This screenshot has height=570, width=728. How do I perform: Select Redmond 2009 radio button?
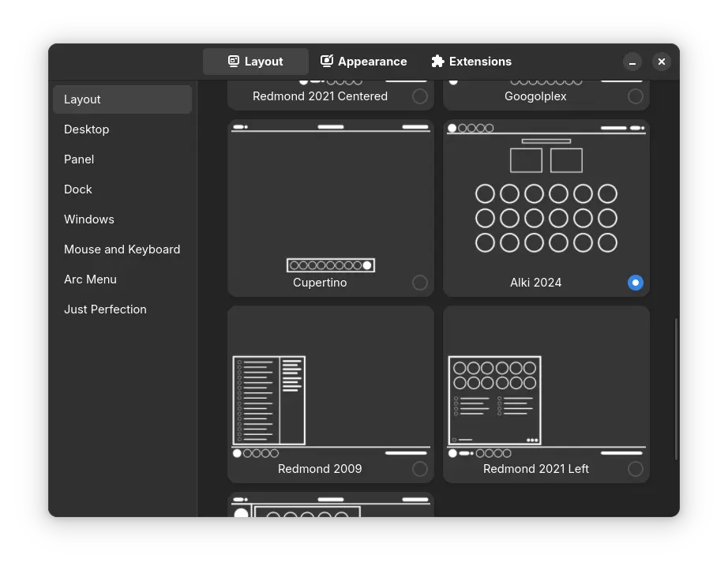coord(420,469)
